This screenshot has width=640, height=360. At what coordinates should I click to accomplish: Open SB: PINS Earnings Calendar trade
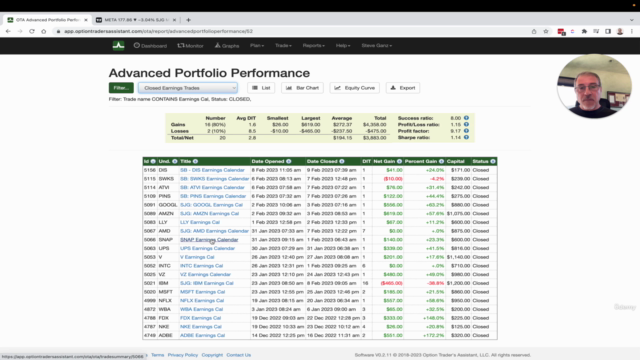pyautogui.click(x=213, y=196)
